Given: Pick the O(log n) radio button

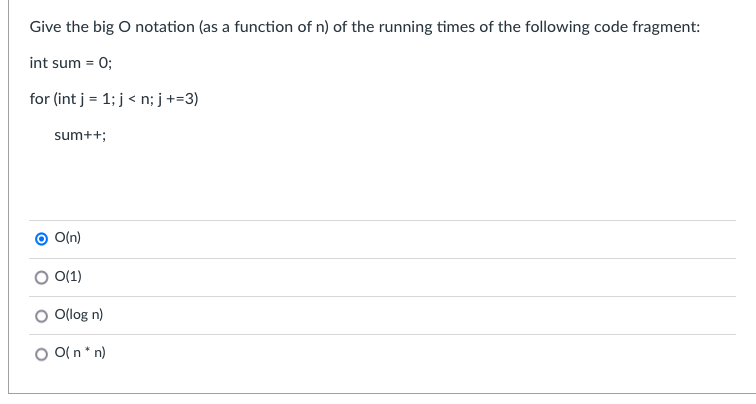Looking at the screenshot, I should (x=41, y=316).
